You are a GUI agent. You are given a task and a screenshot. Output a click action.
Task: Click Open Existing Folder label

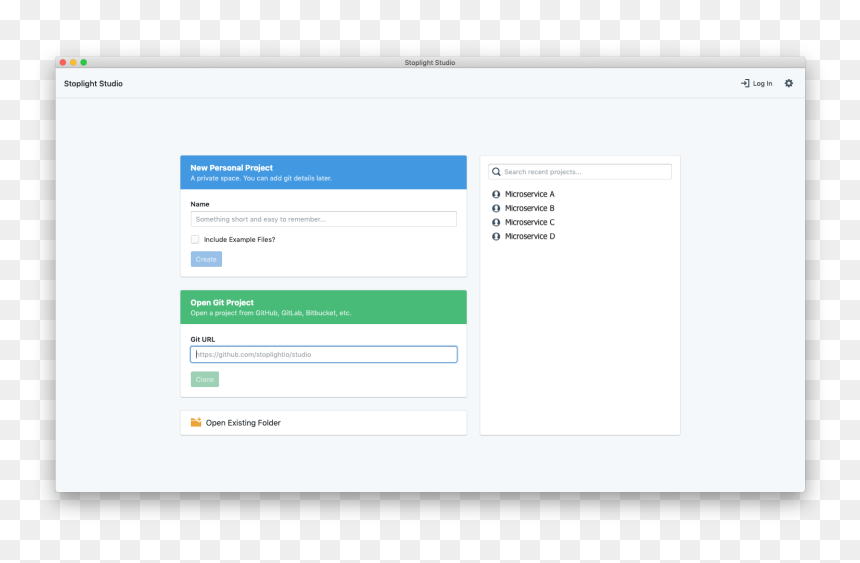(243, 423)
